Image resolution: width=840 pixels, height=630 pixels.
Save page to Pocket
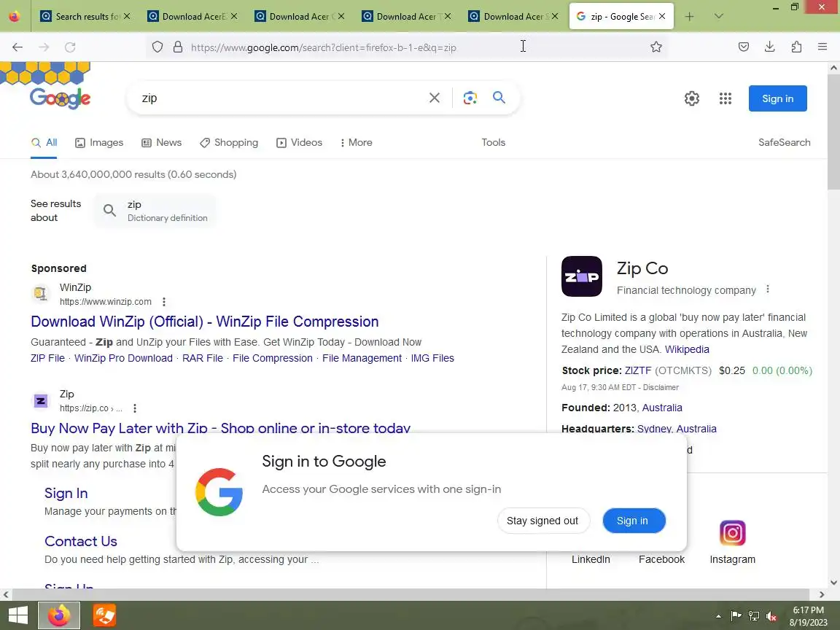point(744,47)
